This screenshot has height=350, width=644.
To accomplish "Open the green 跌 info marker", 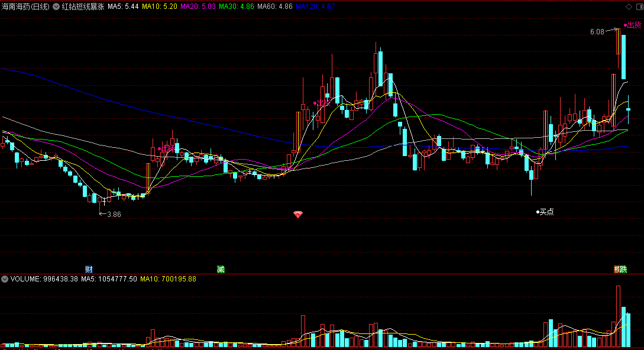I will tap(623, 270).
